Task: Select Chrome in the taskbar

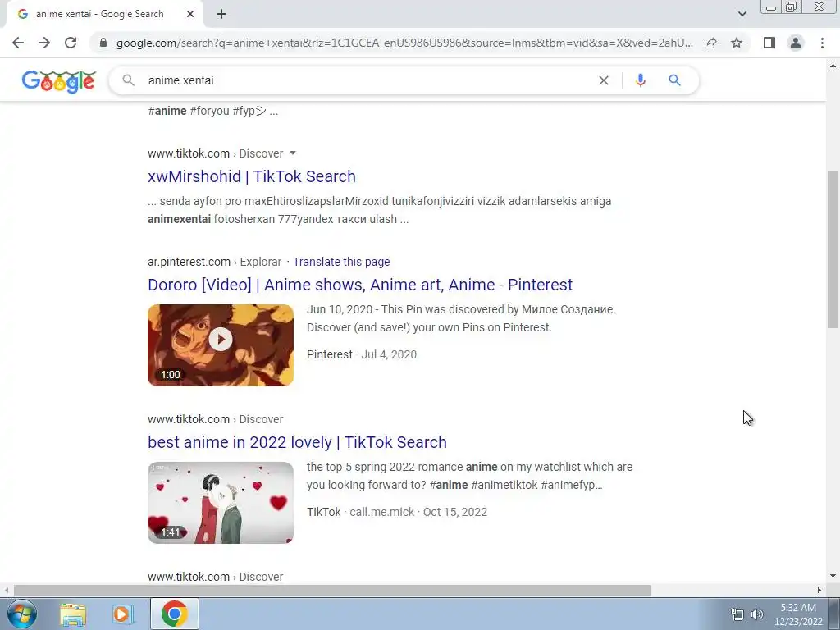Action: coord(174,614)
